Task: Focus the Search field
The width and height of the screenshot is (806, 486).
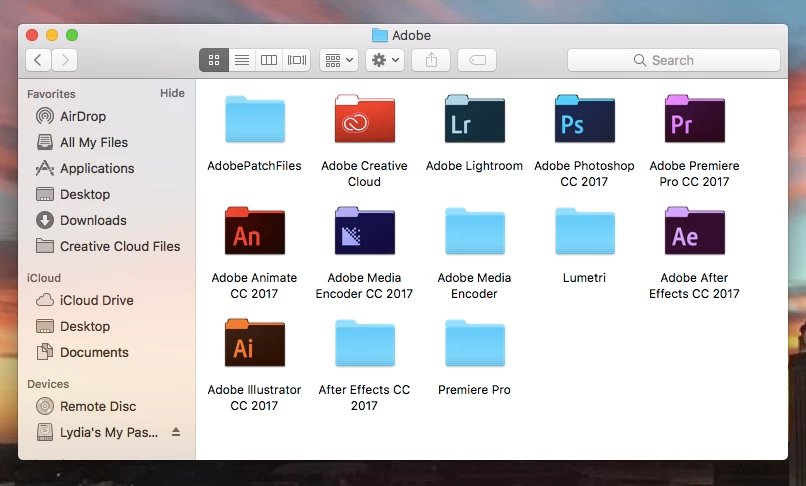Action: pyautogui.click(x=673, y=60)
